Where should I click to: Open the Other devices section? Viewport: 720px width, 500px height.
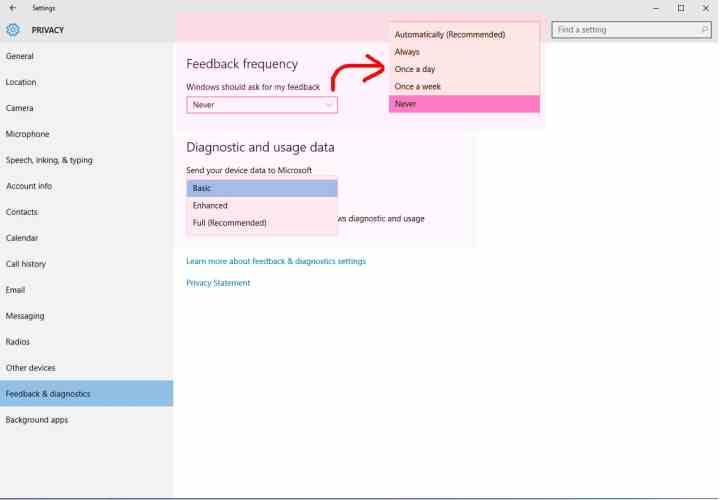pyautogui.click(x=86, y=368)
